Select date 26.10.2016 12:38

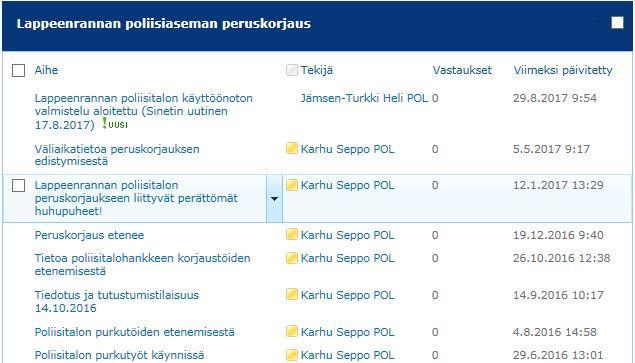coord(562,258)
